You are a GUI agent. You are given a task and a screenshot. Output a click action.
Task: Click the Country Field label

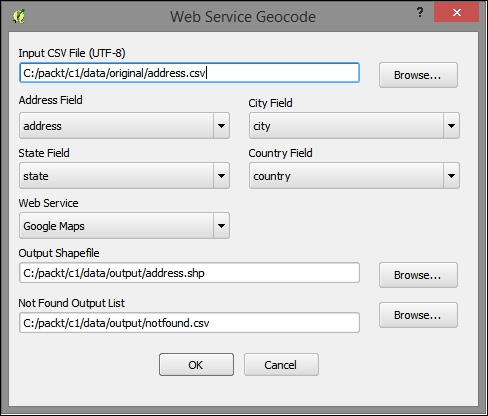pyautogui.click(x=281, y=153)
